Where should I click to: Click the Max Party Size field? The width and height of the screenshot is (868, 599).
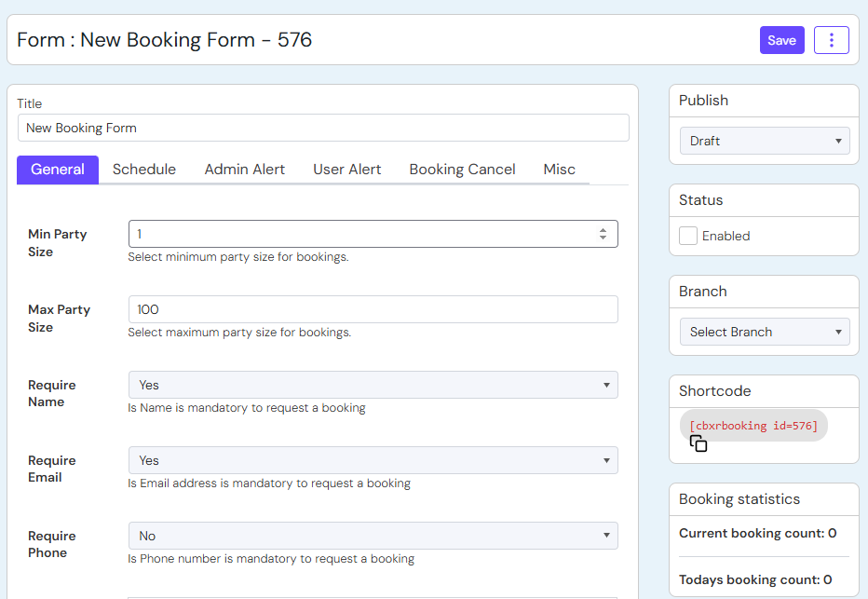(373, 309)
